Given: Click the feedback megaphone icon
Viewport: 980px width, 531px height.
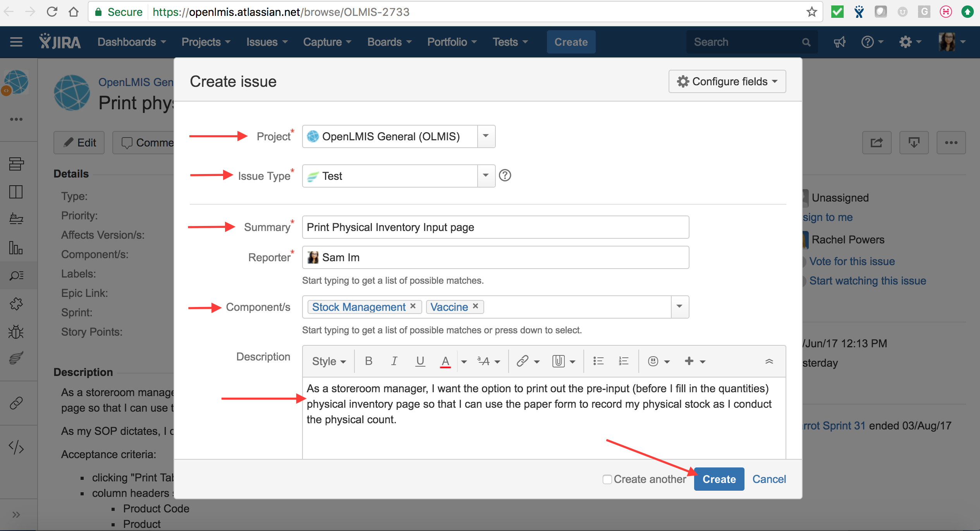Looking at the screenshot, I should tap(839, 42).
